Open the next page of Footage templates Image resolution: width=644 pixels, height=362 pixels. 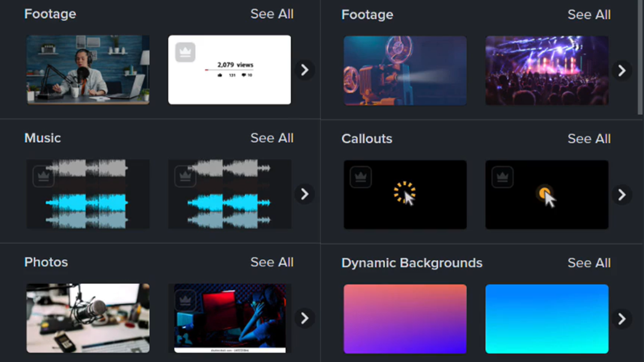point(304,70)
